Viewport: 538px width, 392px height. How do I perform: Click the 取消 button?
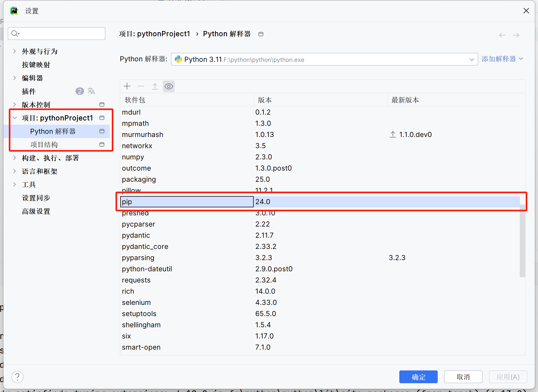pyautogui.click(x=463, y=377)
